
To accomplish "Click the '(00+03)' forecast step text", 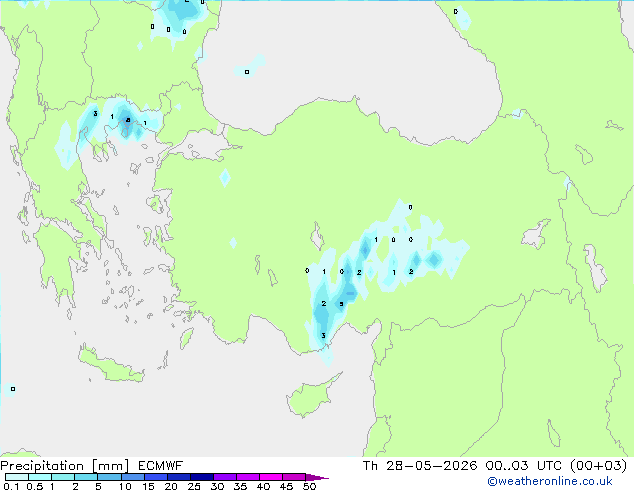I will (x=599, y=466).
